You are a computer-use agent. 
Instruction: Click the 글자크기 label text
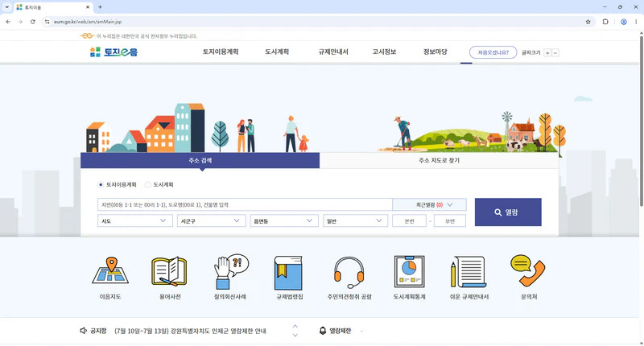tap(530, 53)
